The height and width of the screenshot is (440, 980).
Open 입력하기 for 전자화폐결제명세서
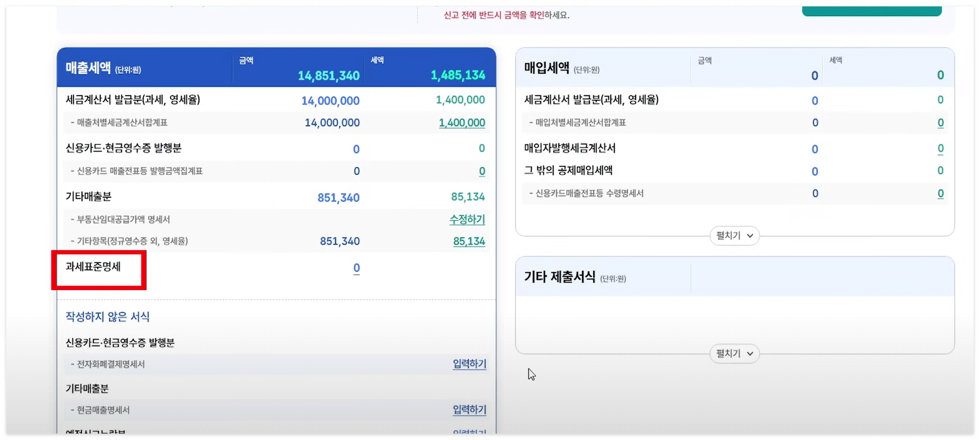469,364
